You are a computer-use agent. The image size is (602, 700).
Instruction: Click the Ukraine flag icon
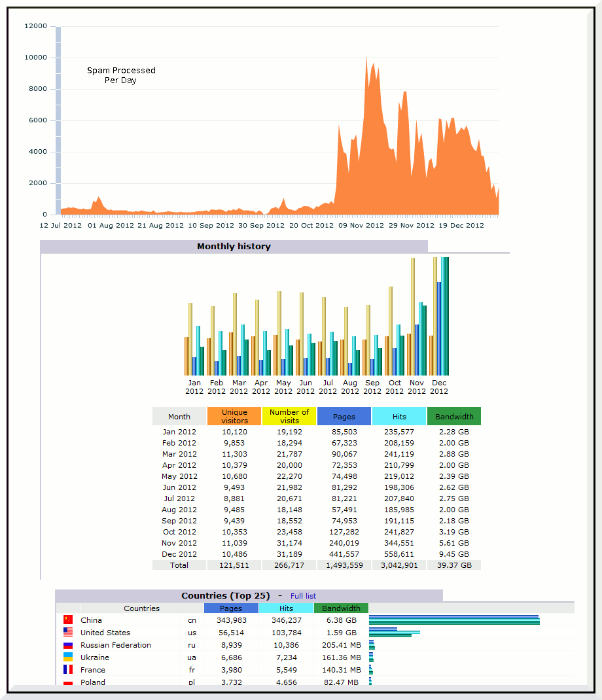(x=68, y=657)
